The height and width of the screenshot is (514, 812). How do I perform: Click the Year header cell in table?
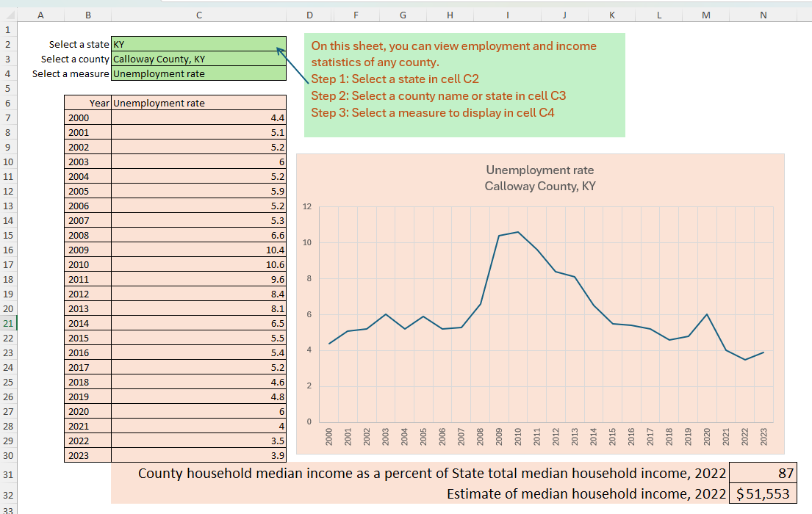pyautogui.click(x=87, y=103)
